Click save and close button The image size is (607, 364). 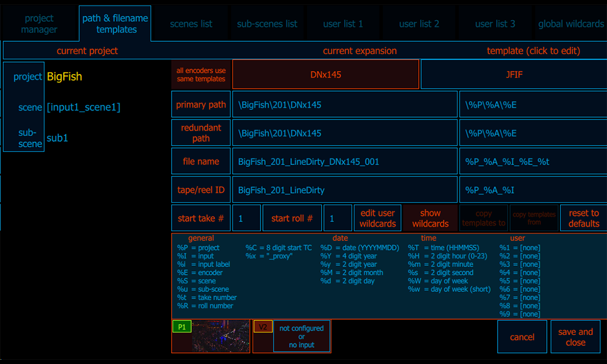pos(575,337)
